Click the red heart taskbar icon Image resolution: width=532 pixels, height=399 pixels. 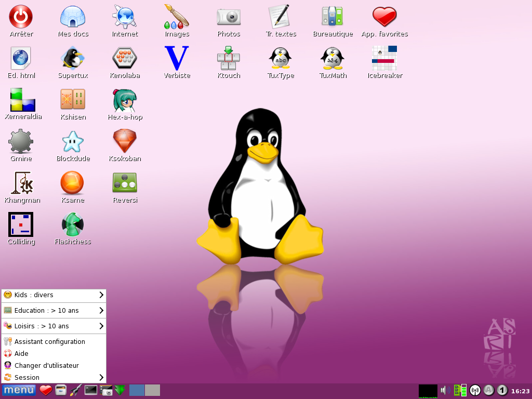click(46, 391)
